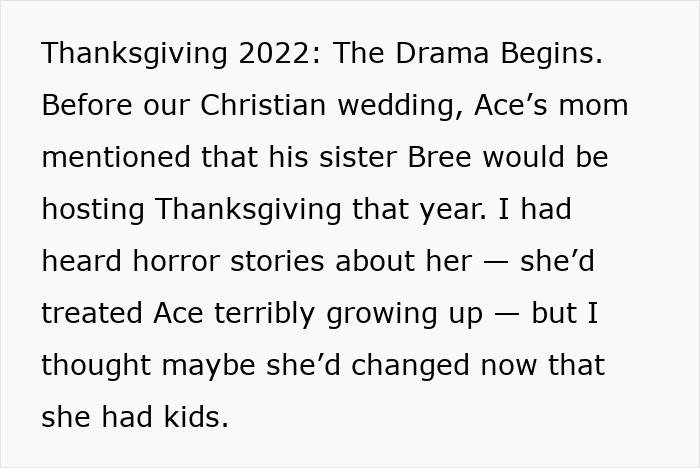The width and height of the screenshot is (700, 468).
Task: Click the word "growing"
Action: pos(356,313)
